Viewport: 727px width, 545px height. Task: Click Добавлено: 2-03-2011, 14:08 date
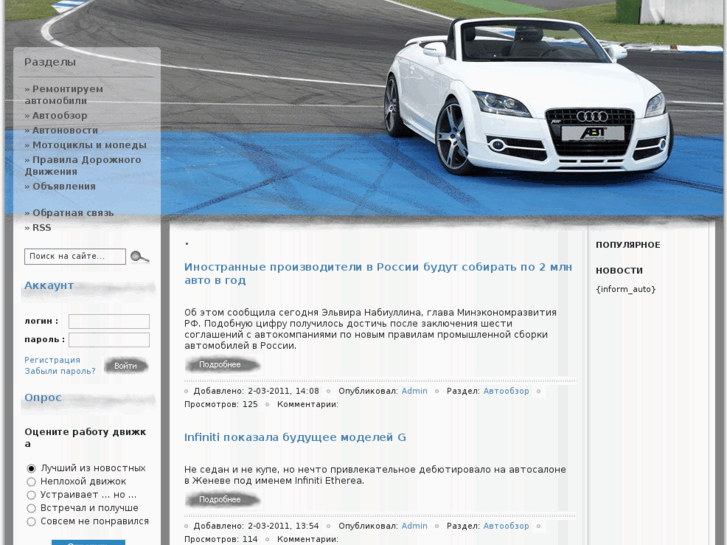pyautogui.click(x=256, y=391)
